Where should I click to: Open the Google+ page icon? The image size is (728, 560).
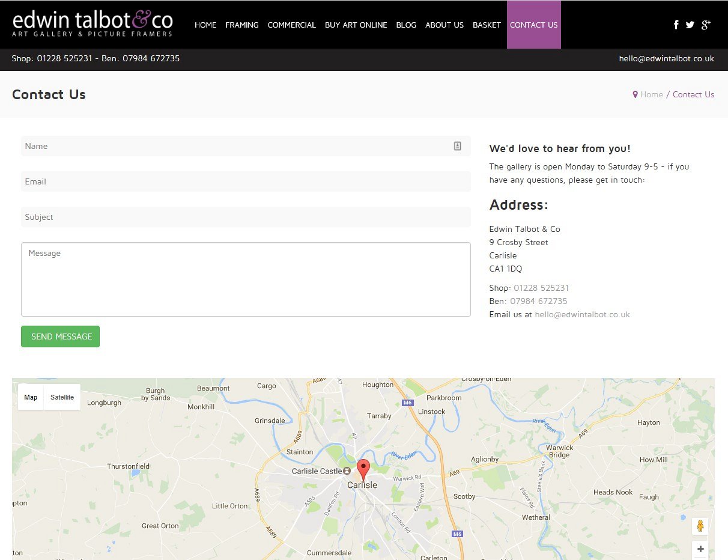(706, 25)
